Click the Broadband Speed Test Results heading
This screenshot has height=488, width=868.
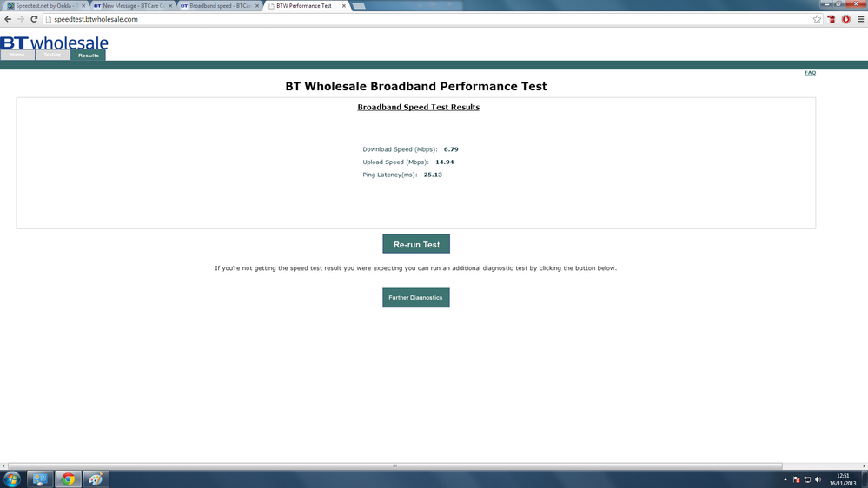click(x=419, y=108)
